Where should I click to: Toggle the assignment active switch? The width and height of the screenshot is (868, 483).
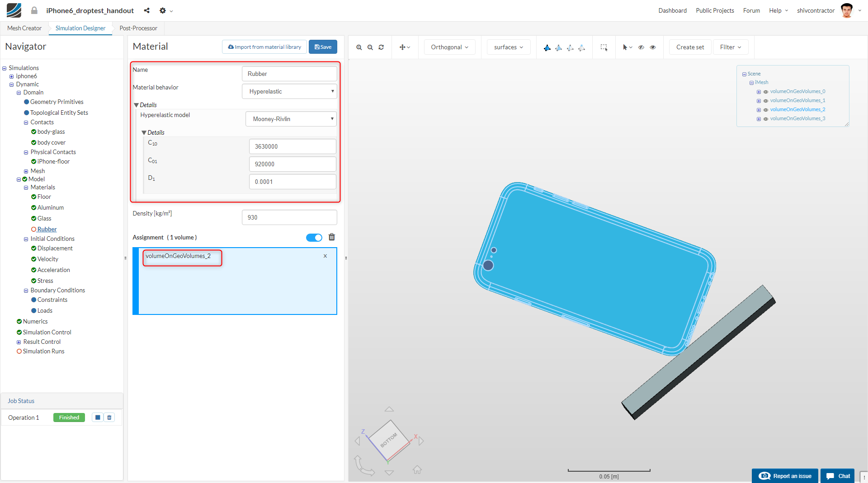[314, 238]
